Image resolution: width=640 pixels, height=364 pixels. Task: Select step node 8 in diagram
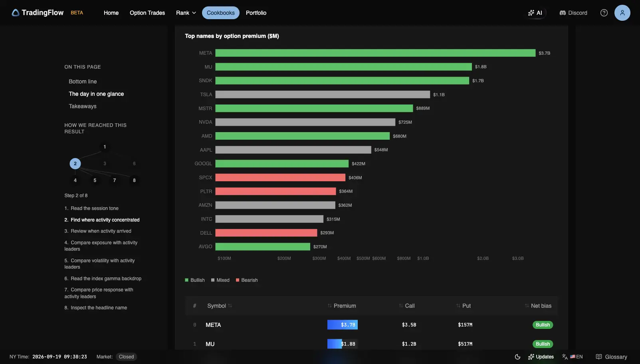pos(134,180)
